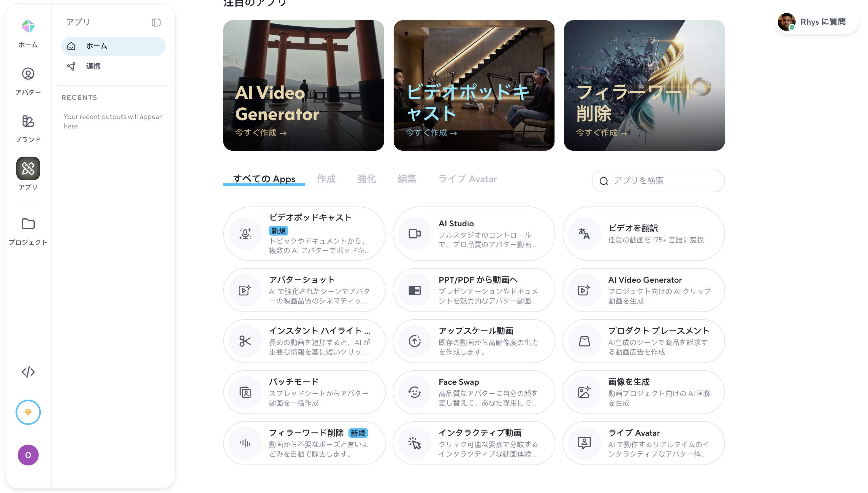Click the diamond upgrade plan icon

click(28, 412)
